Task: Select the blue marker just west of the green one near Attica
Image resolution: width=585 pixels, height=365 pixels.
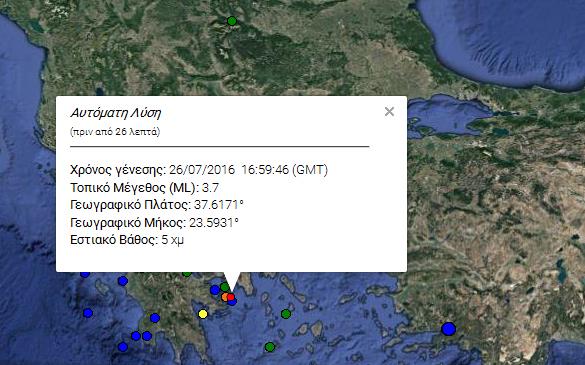Action: coord(215,290)
